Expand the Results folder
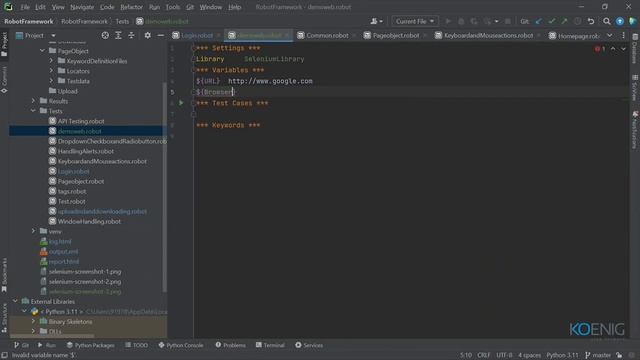The height and width of the screenshot is (360, 640). tap(33, 101)
